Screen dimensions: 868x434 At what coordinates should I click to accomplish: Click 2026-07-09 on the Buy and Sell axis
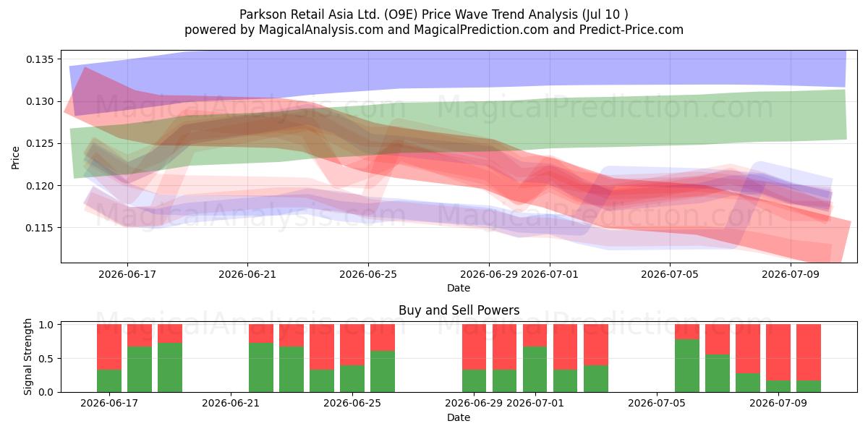pos(778,404)
